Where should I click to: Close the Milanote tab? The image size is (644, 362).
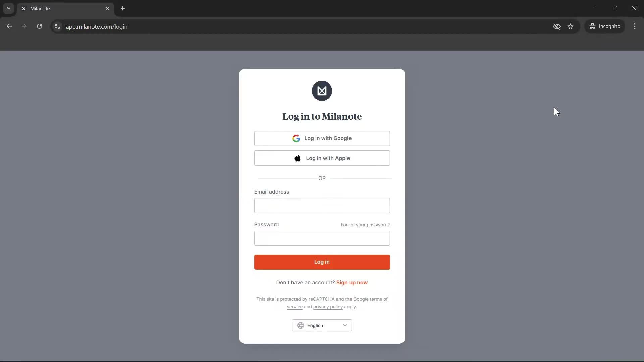pyautogui.click(x=107, y=8)
